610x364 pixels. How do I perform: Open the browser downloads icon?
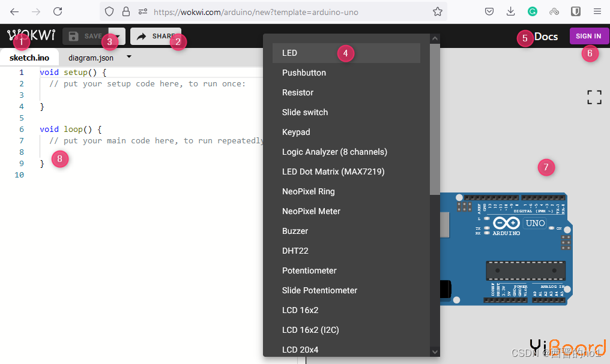511,11
